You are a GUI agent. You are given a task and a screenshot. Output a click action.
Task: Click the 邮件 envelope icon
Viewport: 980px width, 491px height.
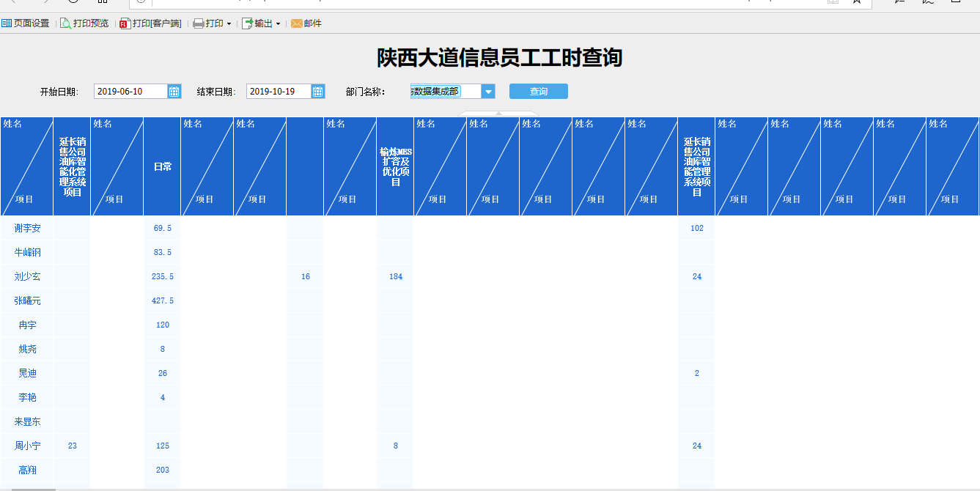[x=297, y=23]
